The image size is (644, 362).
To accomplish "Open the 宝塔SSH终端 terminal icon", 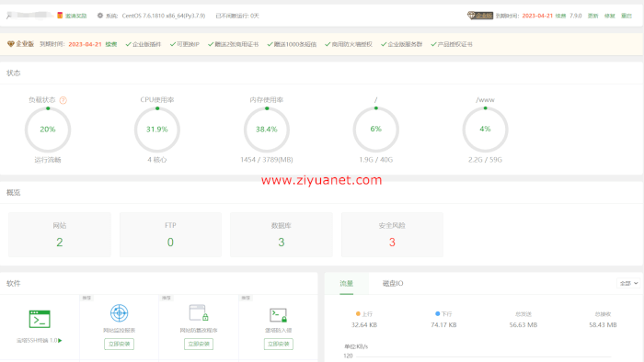I will coord(40,319).
